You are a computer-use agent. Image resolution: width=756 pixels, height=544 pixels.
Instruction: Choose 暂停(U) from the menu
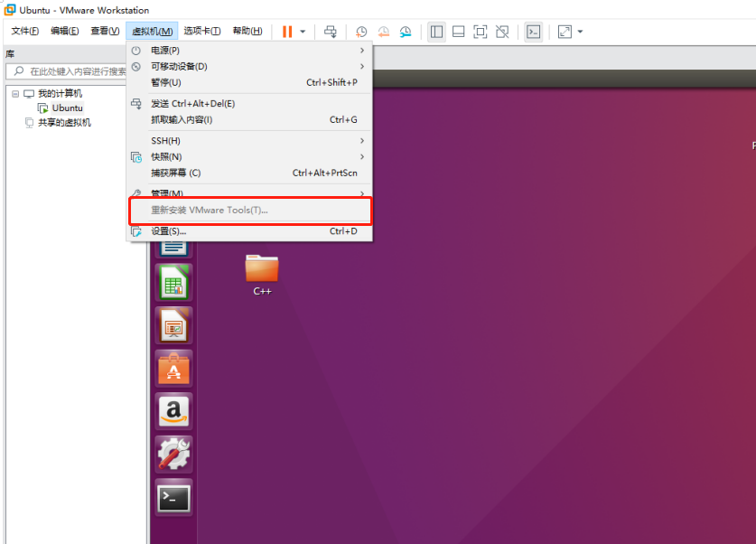[x=249, y=82]
